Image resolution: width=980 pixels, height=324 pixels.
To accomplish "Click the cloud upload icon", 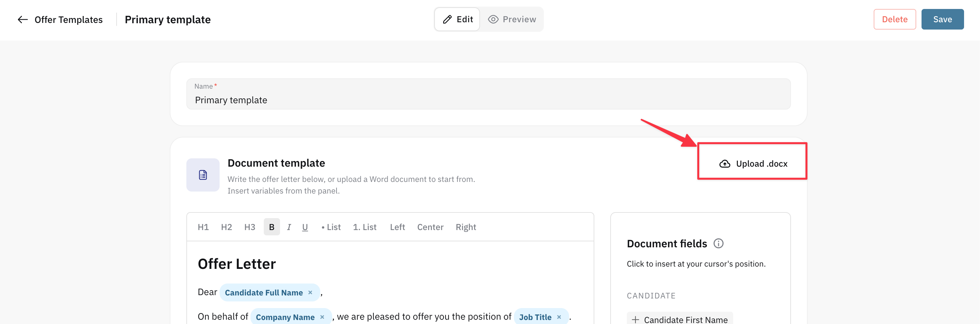I will pos(725,164).
